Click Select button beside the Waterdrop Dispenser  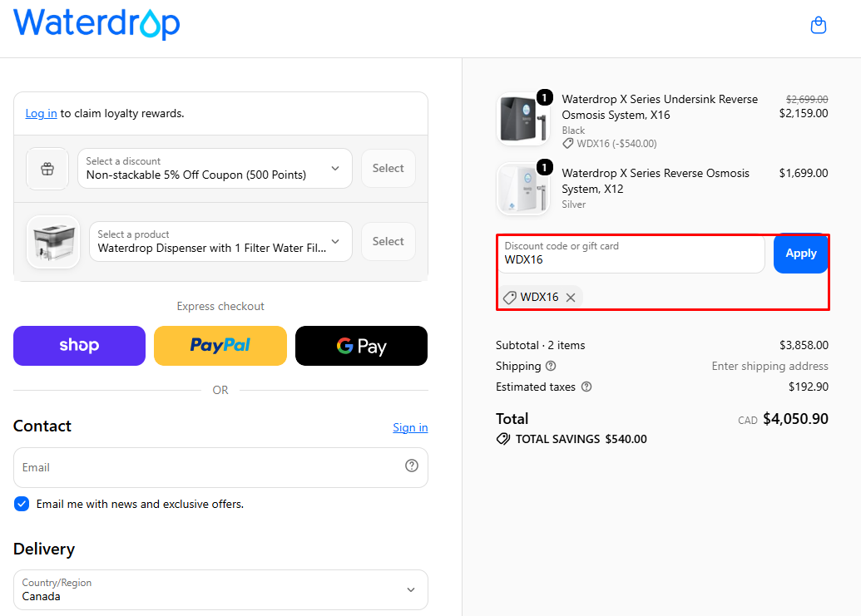(x=388, y=241)
